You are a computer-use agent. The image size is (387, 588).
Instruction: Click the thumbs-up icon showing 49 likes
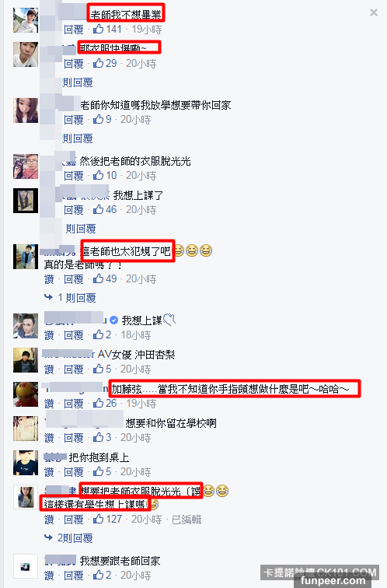[99, 278]
